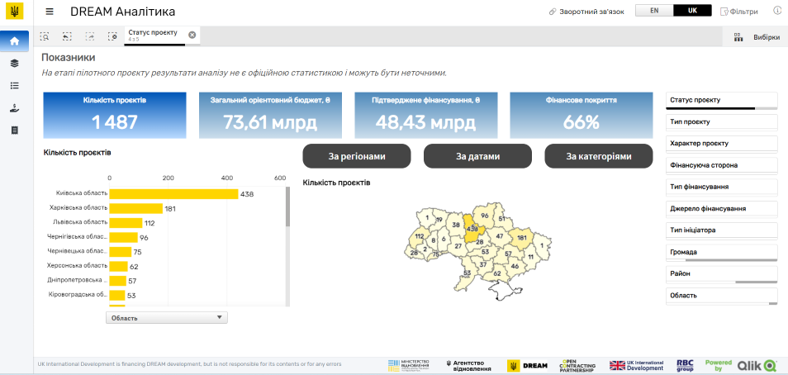Click the selections grid icon beside Вибірки

click(738, 37)
